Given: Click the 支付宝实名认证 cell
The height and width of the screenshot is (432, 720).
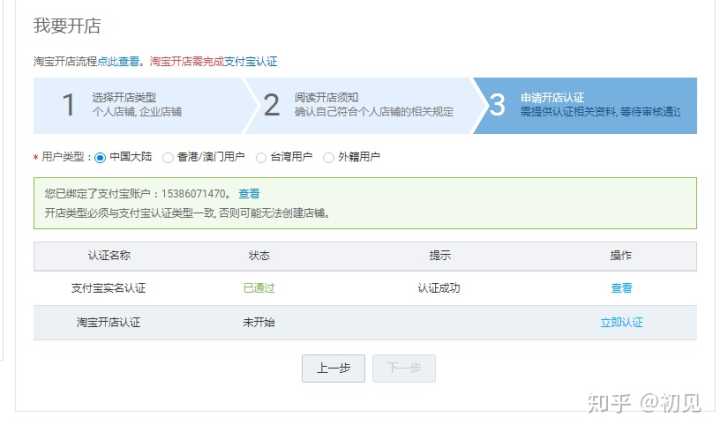Looking at the screenshot, I should [108, 288].
